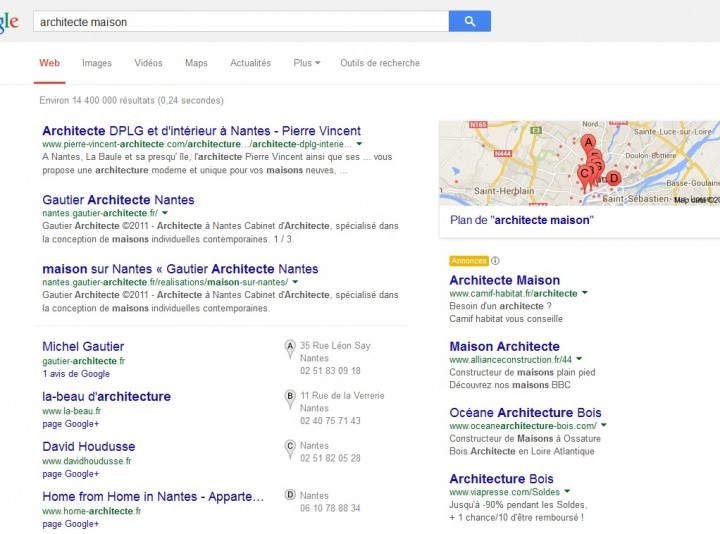Open the Michel Gautier local listing
The width and height of the screenshot is (720, 534).
tap(83, 347)
